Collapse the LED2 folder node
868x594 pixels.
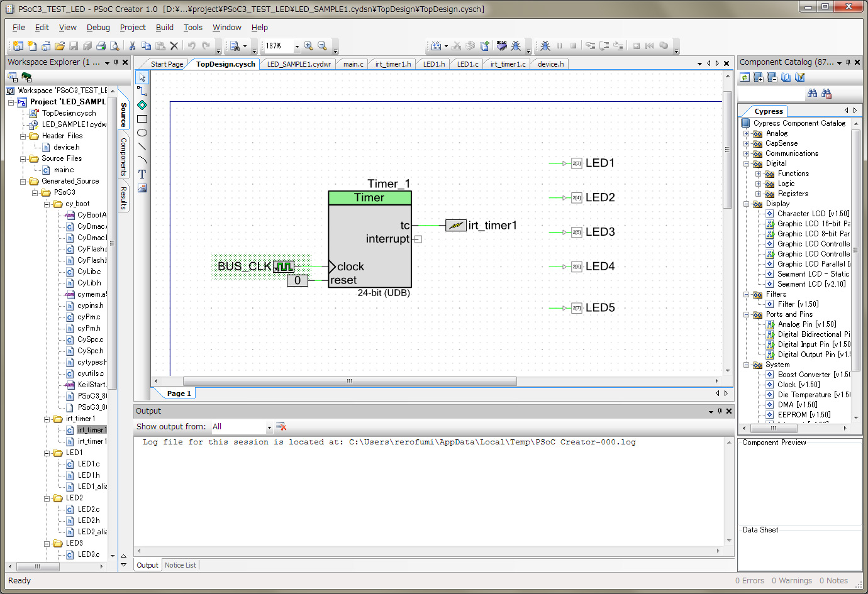(47, 498)
